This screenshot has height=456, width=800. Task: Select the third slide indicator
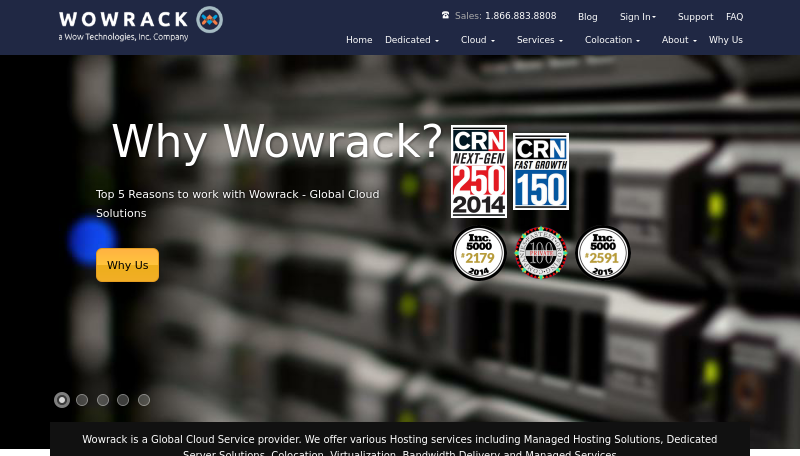(x=103, y=400)
